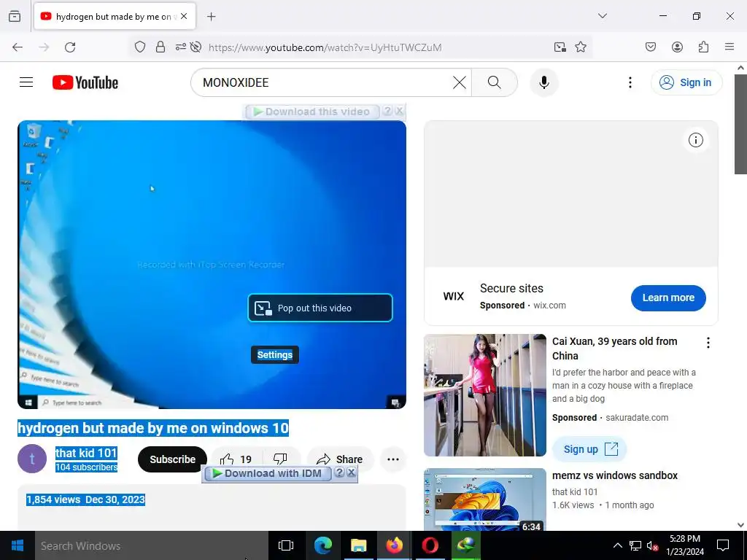
Task: Click Download with IDM button
Action: tap(267, 473)
